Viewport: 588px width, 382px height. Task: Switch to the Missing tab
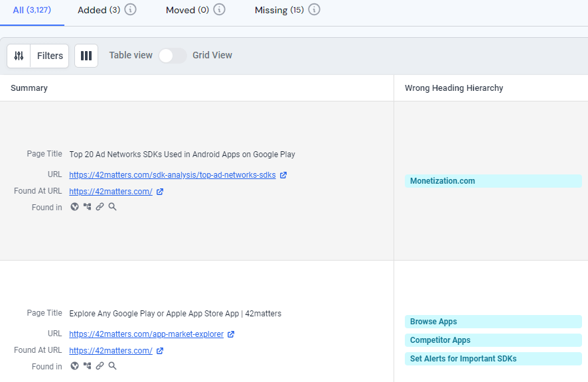[279, 10]
